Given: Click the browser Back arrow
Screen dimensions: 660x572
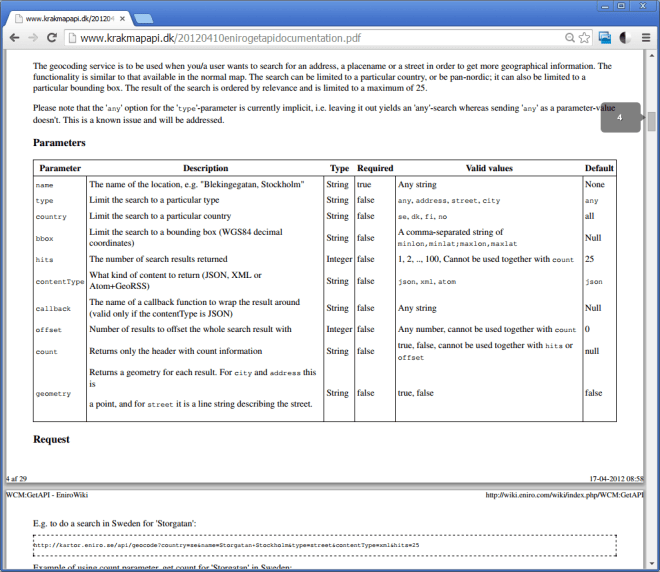Looking at the screenshot, I should point(14,38).
